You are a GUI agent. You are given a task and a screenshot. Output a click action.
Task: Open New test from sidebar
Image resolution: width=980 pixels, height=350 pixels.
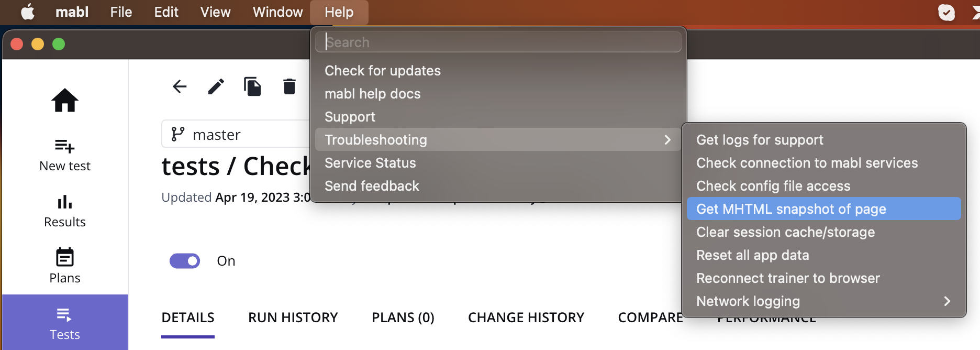(65, 155)
